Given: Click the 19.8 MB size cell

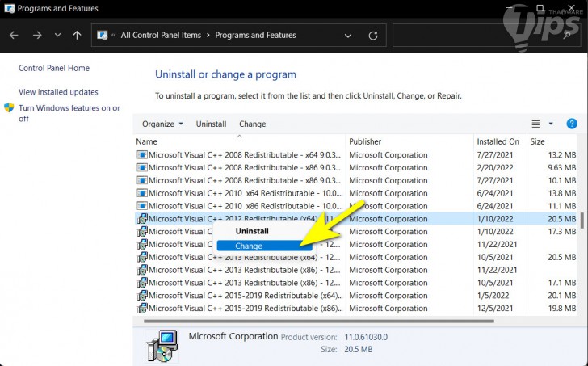Looking at the screenshot, I should pyautogui.click(x=561, y=309).
